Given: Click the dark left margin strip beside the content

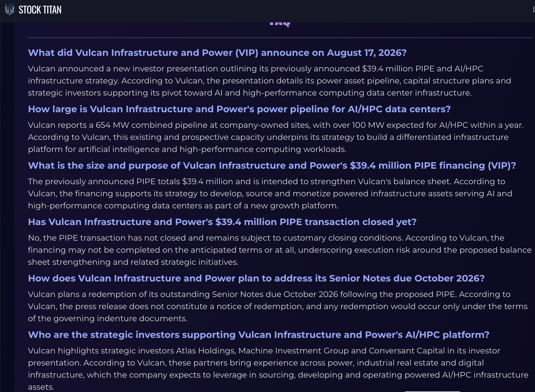Looking at the screenshot, I should (x=7, y=207).
